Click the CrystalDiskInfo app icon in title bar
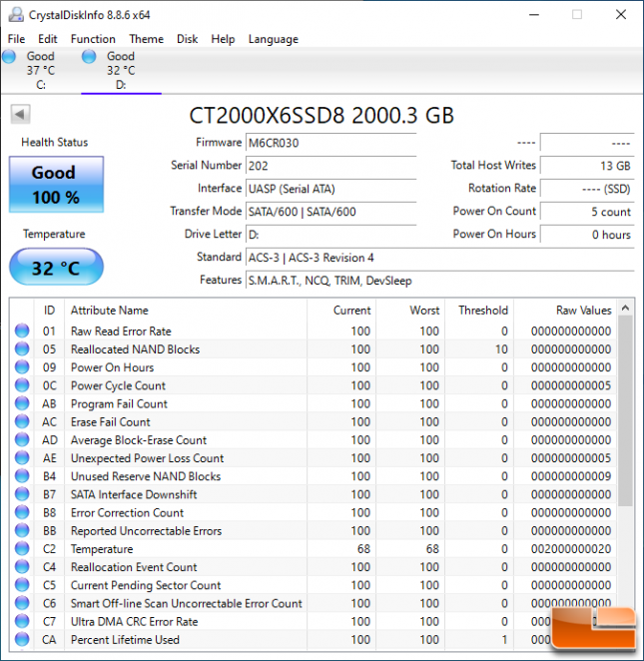This screenshot has width=644, height=661. tap(16, 15)
